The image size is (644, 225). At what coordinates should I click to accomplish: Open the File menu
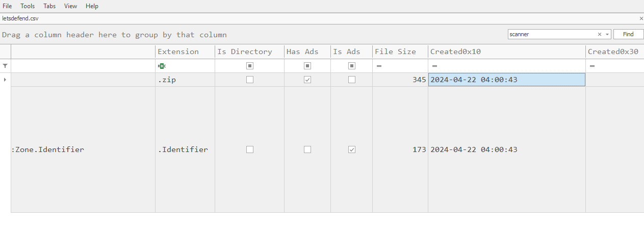(8, 6)
